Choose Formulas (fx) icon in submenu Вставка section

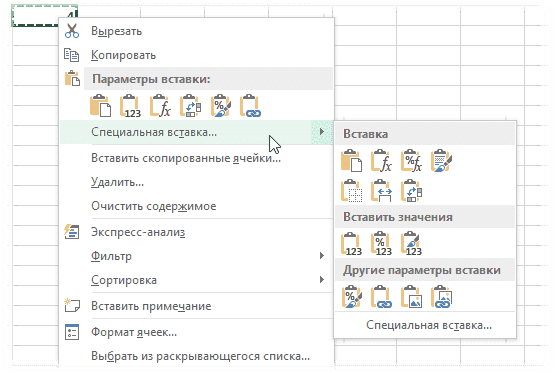[x=381, y=161]
